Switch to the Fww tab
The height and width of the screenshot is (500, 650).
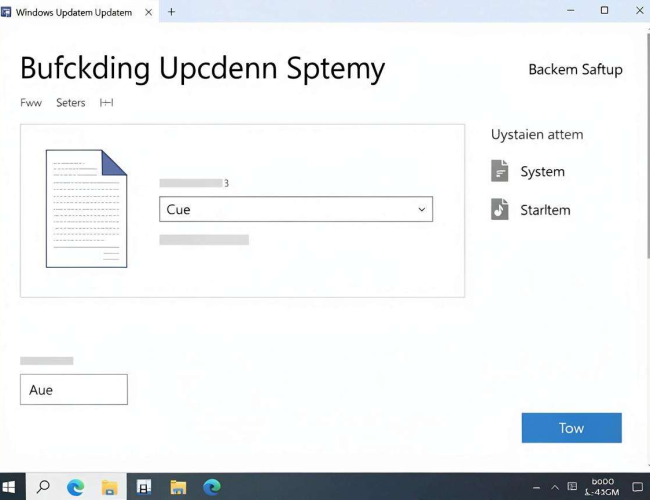31,102
